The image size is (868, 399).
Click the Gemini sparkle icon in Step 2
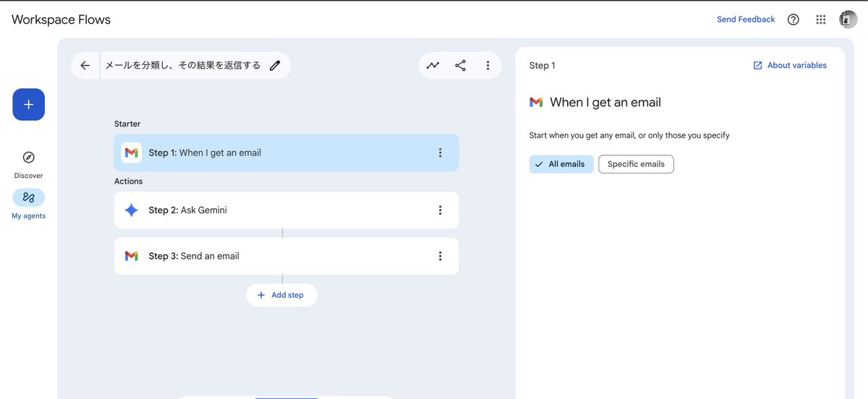click(x=131, y=210)
